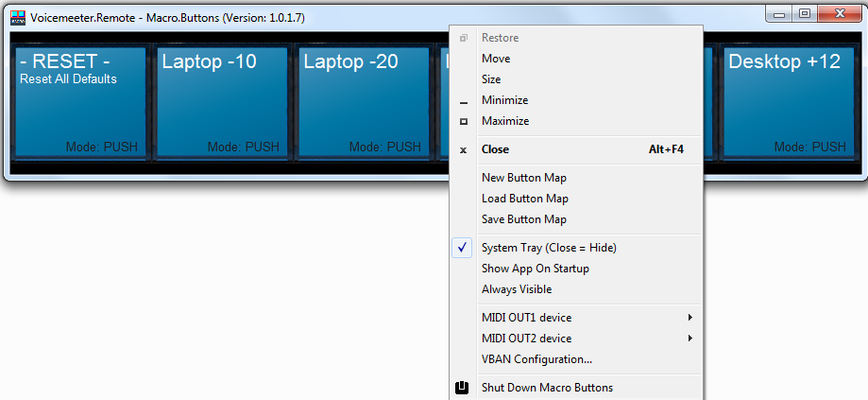Click the Minimize dash icon in context menu
Viewport: 868px width, 400px height.
pos(463,101)
